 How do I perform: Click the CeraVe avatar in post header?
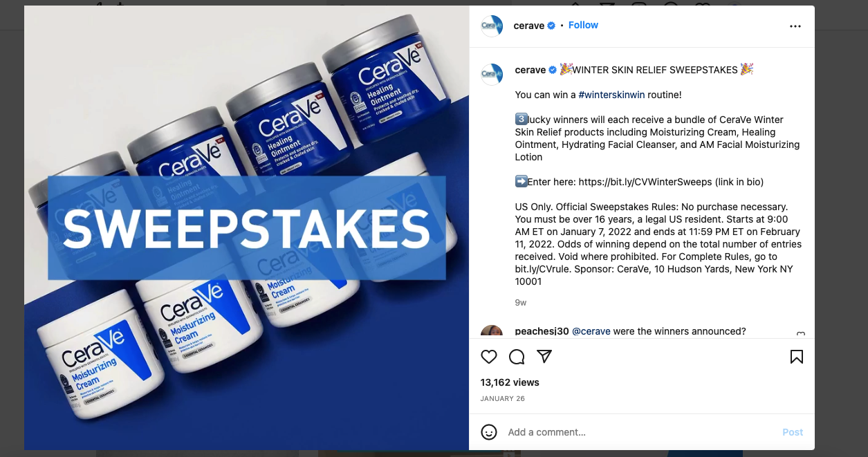point(492,26)
